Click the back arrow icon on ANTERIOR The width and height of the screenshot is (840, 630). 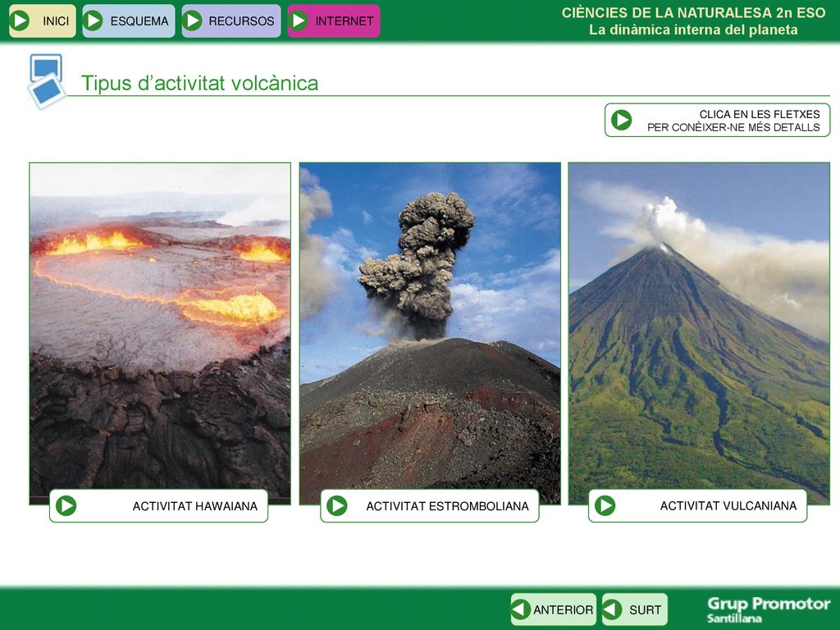pos(521,609)
